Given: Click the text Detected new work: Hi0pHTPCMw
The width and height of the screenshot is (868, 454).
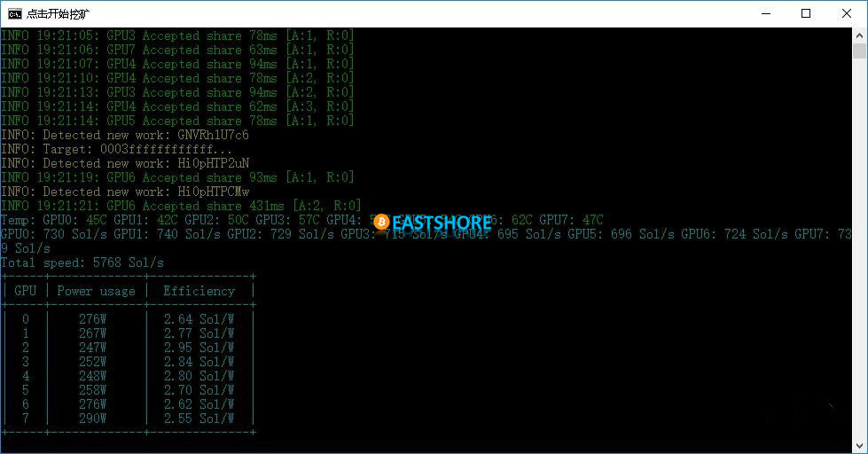Looking at the screenshot, I should click(x=146, y=192).
